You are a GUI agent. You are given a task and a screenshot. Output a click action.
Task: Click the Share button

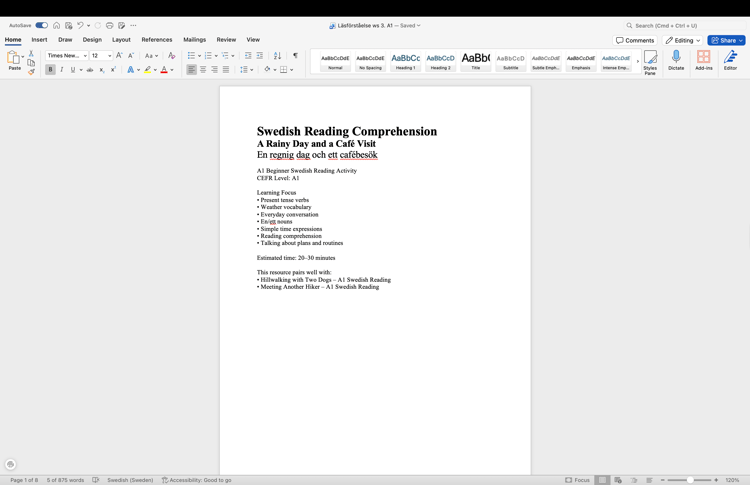coord(727,40)
